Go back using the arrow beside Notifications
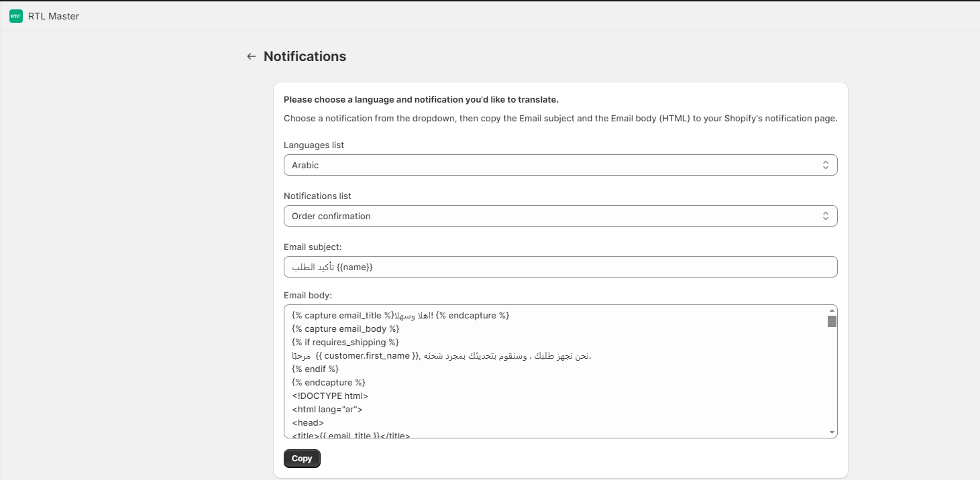The width and height of the screenshot is (980, 480). pos(252,56)
